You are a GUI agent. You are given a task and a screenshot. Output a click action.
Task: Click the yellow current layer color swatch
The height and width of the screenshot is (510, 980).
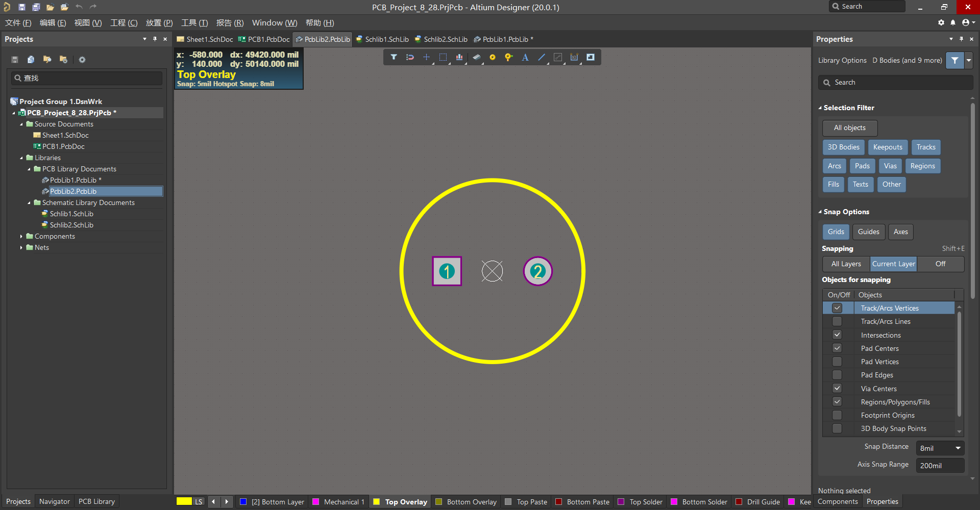(184, 501)
